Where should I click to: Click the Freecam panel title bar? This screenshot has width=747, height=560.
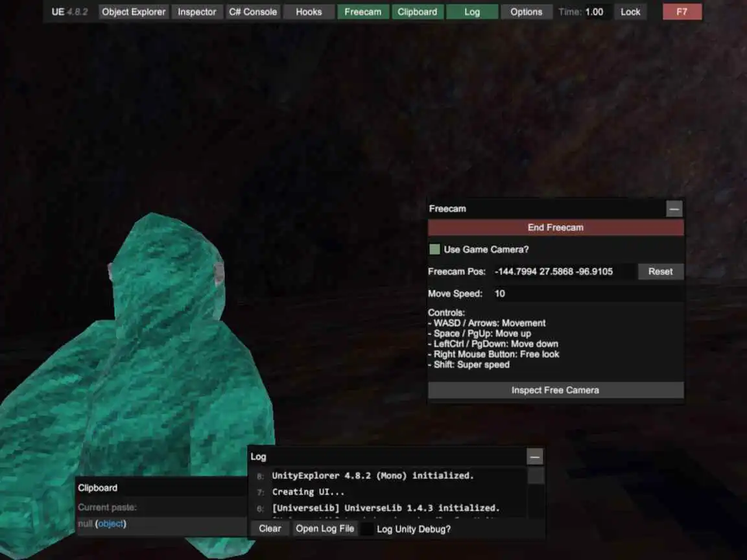click(x=547, y=209)
